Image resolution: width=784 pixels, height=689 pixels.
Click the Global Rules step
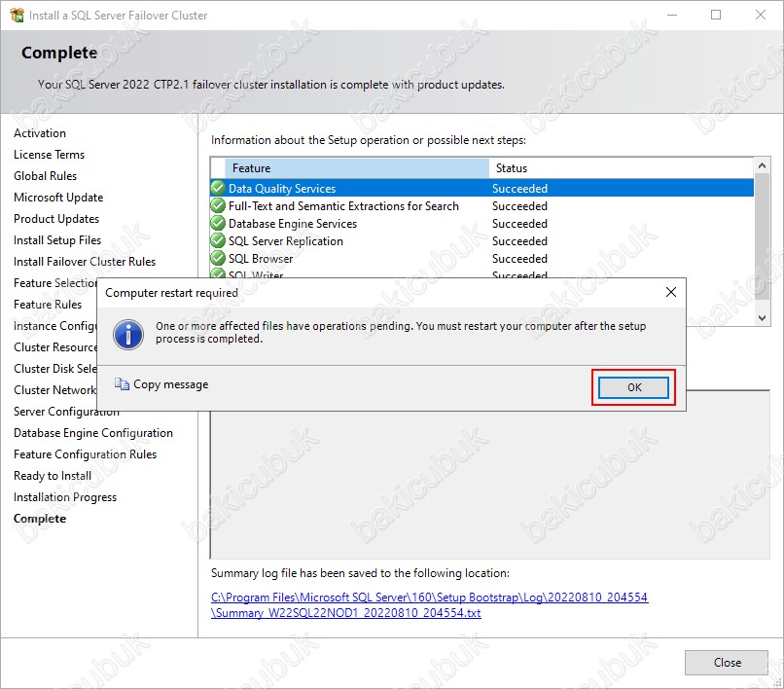pos(45,176)
